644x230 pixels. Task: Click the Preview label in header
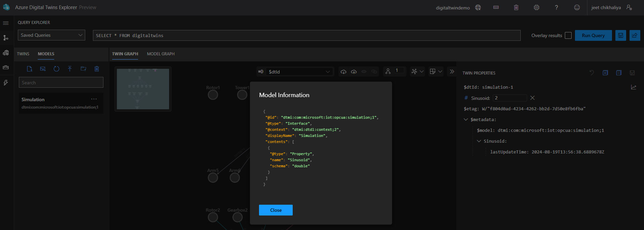point(88,7)
